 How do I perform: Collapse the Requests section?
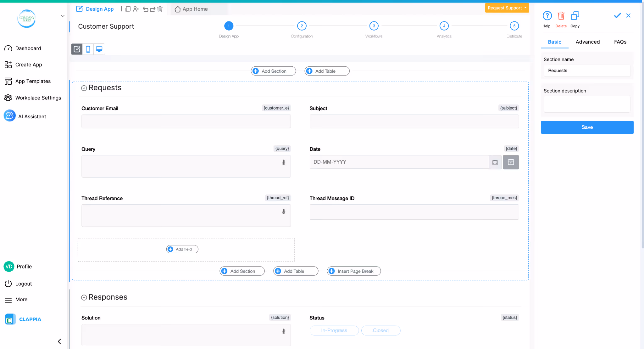(x=84, y=88)
